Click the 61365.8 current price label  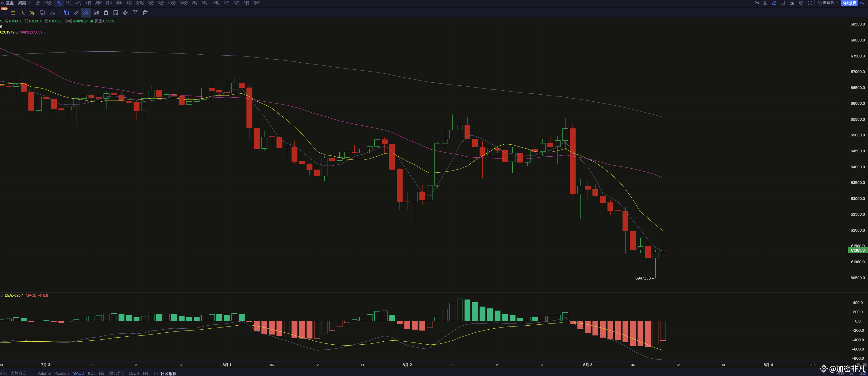point(857,250)
